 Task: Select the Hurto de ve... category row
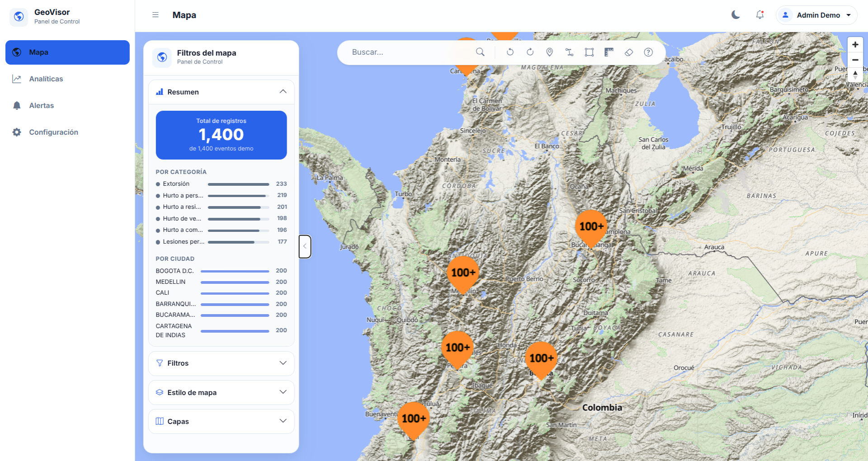[222, 218]
